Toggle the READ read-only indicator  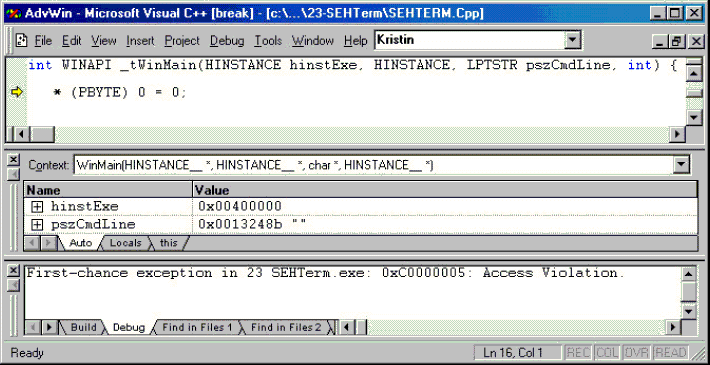(x=671, y=352)
